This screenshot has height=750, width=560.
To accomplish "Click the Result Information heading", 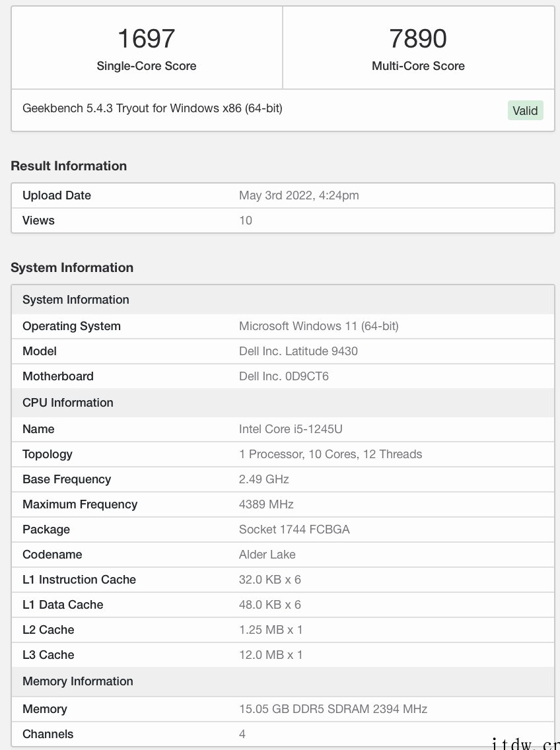I will click(69, 166).
